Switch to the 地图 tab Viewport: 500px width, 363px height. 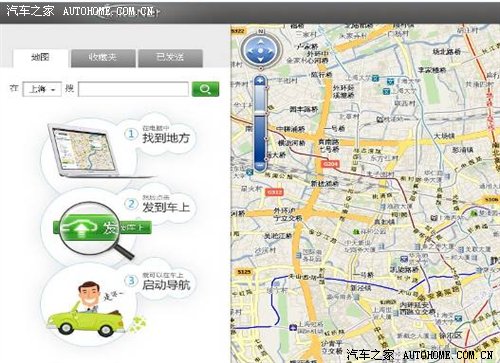tap(41, 58)
